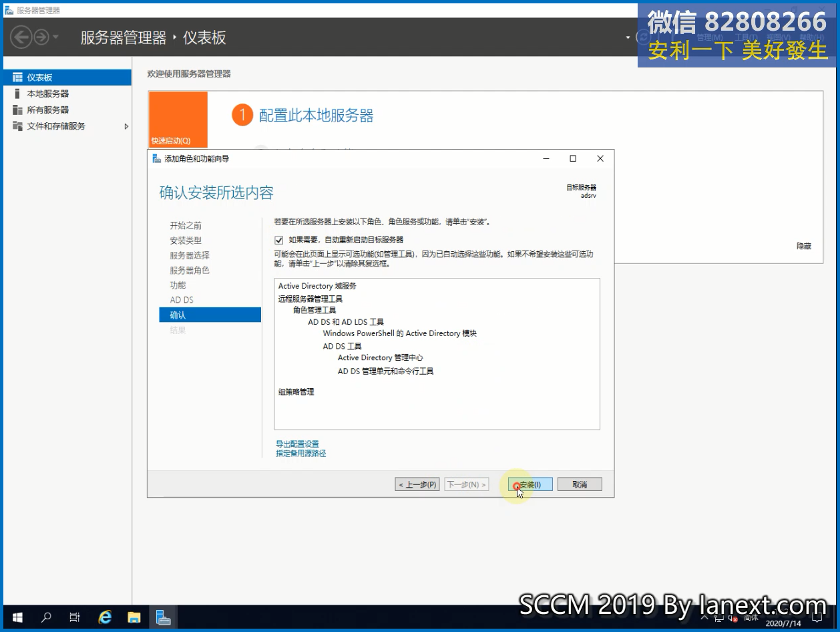Click 'AD DS 和 AD LDS 工具' entry
Image resolution: width=840 pixels, height=632 pixels.
346,322
